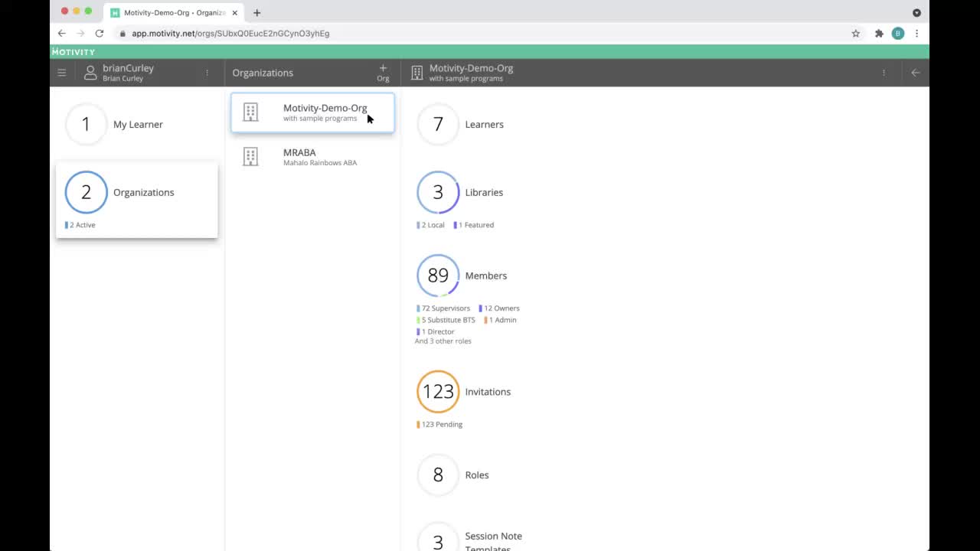Open Chrome three-dot menu
The width and height of the screenshot is (980, 551).
[916, 34]
